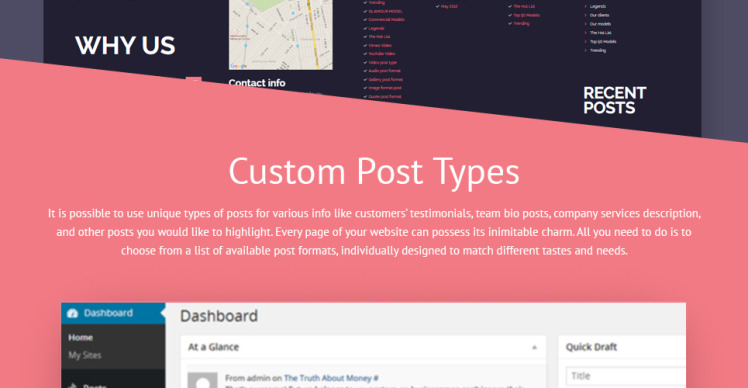Collapse the At a Glance panel arrow
This screenshot has height=388, width=748.
[x=534, y=347]
